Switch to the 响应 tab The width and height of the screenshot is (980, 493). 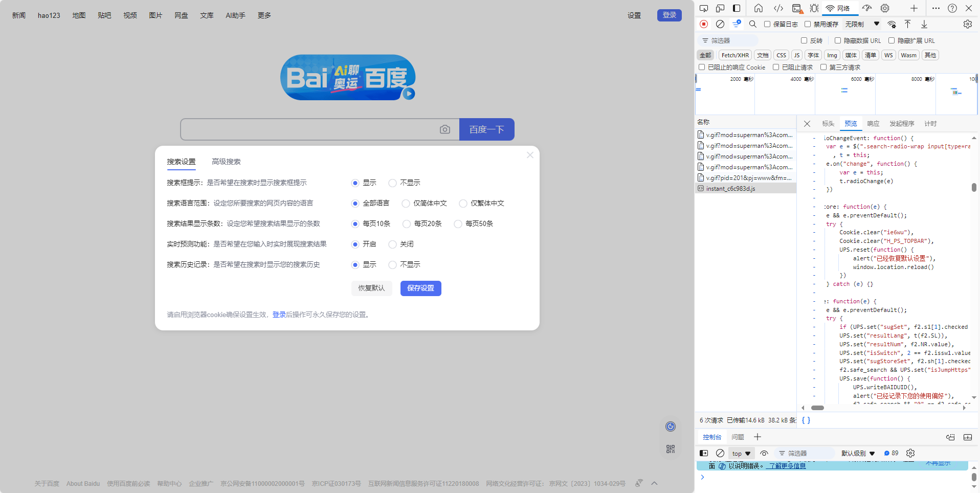click(873, 124)
